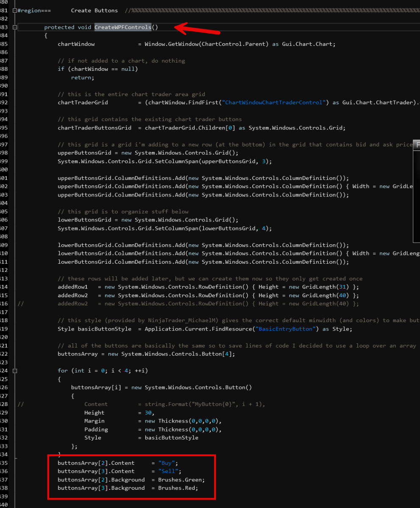
Task: Click comment 'this is the entire chart trader area grid'
Action: pyautogui.click(x=131, y=94)
